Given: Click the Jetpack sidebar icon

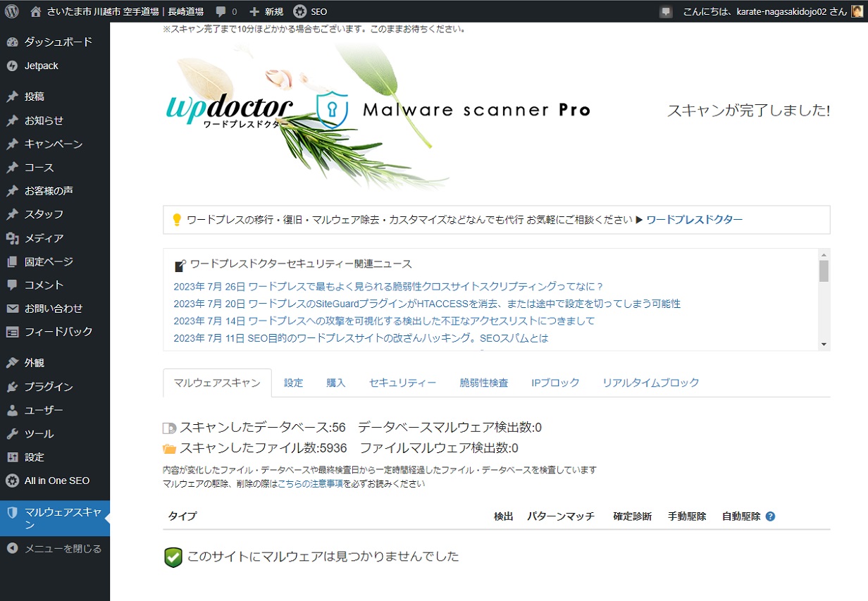Looking at the screenshot, I should [12, 66].
